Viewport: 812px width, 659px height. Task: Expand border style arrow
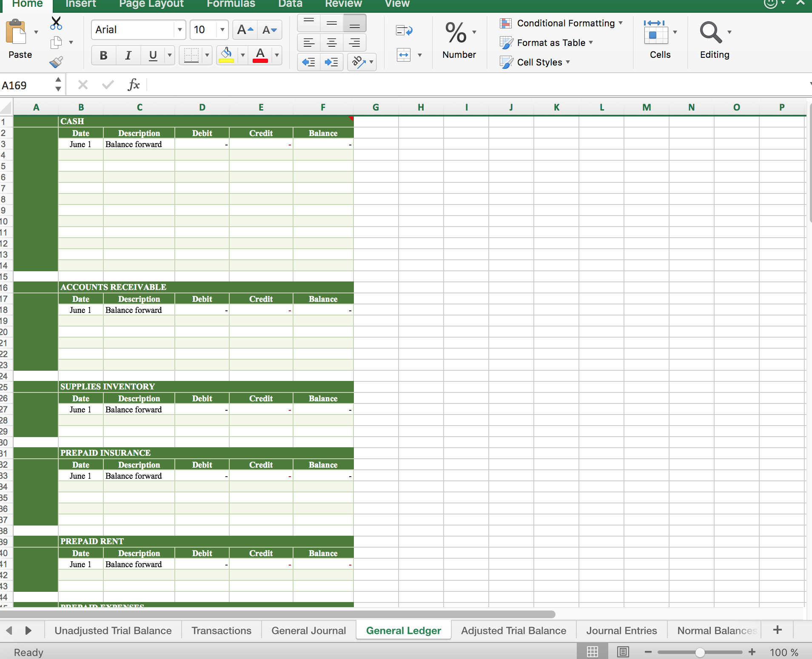[x=207, y=55]
